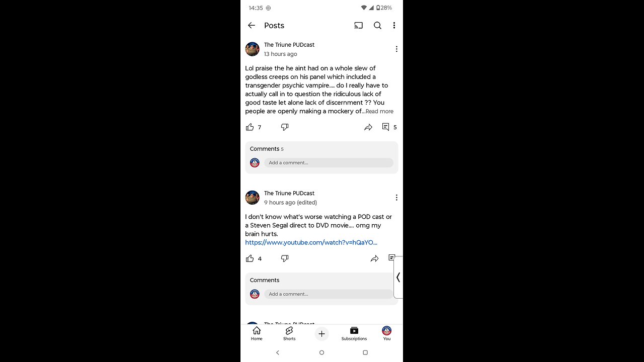Tap The Triune PUDcast avatar on first post
644x362 pixels.
pyautogui.click(x=252, y=49)
